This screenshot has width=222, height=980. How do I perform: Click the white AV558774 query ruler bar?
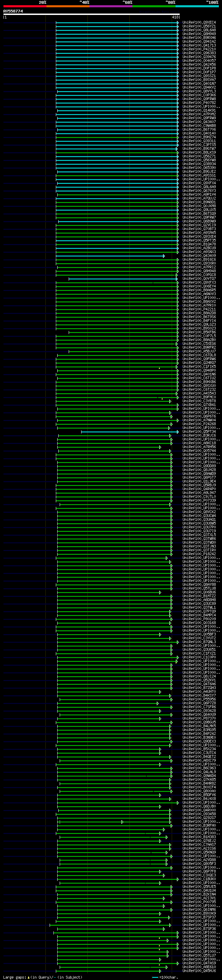pos(92,14)
